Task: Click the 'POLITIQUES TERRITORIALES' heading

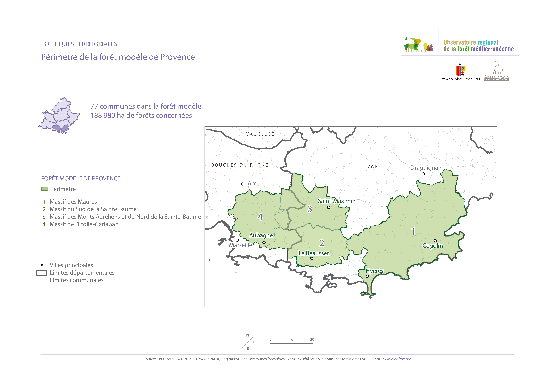Action: [x=79, y=44]
